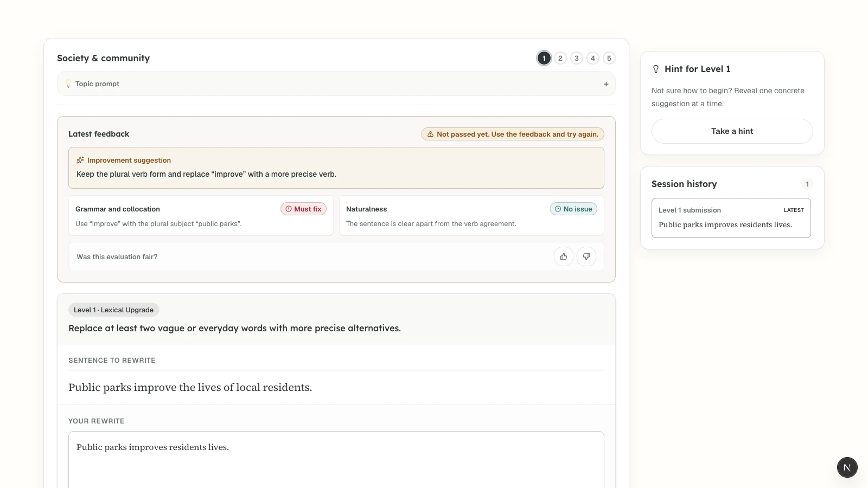Click the Take a hint button
Screen dimensions: 868x488
732,131
